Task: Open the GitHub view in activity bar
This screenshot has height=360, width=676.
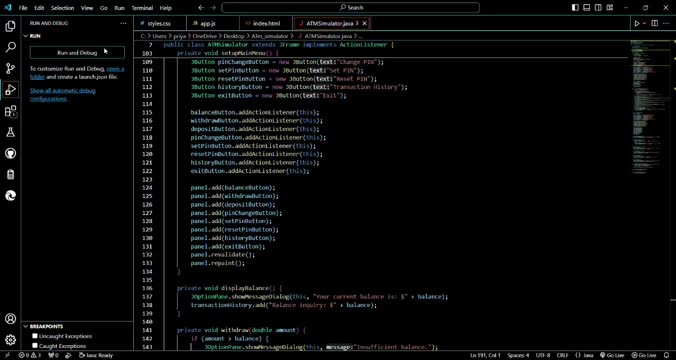Action: pyautogui.click(x=10, y=153)
